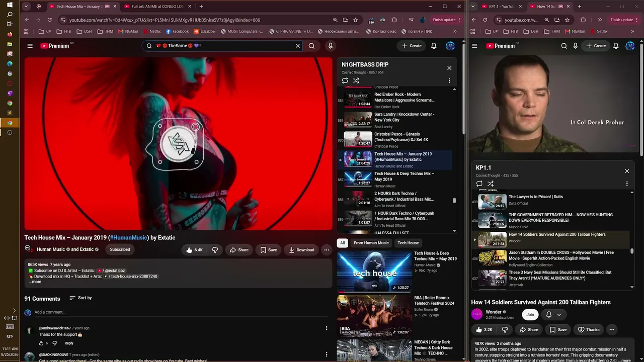Open Extensions puzzle icon in left browser toolbar
This screenshot has width=644, height=362.
point(394,20)
